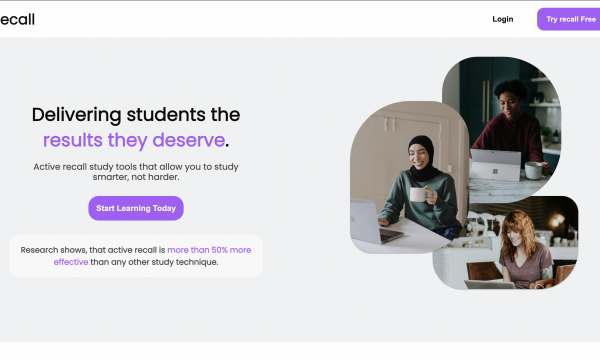The image size is (600, 360).
Task: Click the 'Delivering students the' heading line
Action: pyautogui.click(x=136, y=115)
